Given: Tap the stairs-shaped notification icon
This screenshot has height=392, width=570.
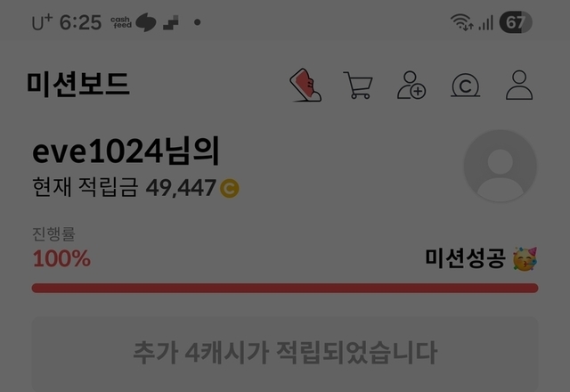Looking at the screenshot, I should 171,22.
